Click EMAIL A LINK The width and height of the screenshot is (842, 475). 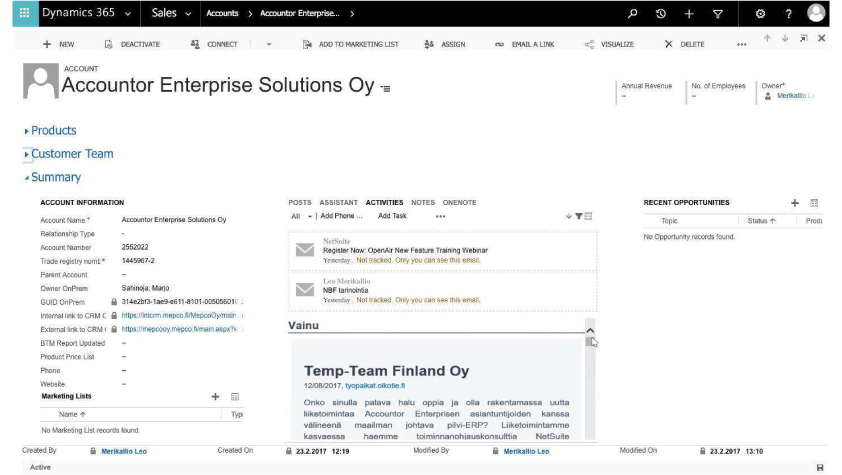coord(525,44)
